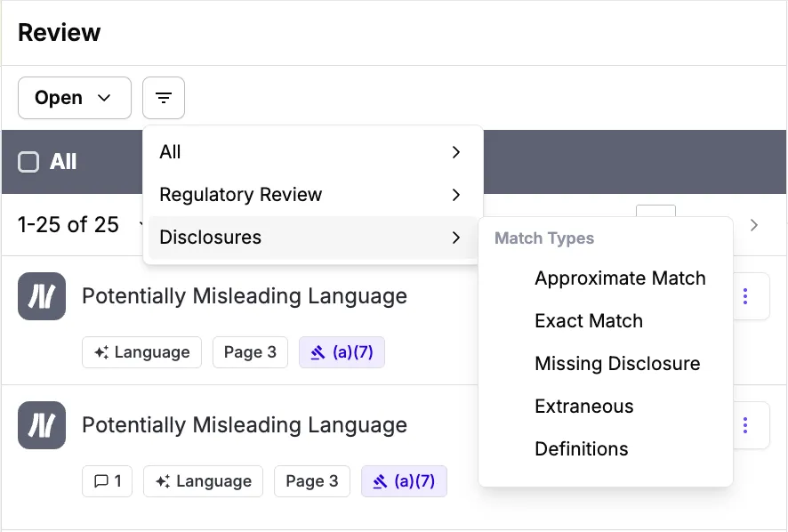Click the second item's Language tag
788x532 pixels.
pos(203,481)
